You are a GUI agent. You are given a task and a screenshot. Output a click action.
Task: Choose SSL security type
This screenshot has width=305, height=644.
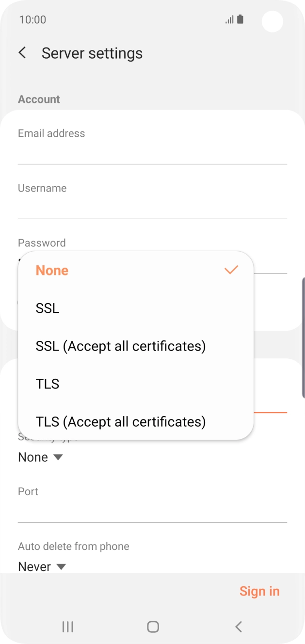48,308
